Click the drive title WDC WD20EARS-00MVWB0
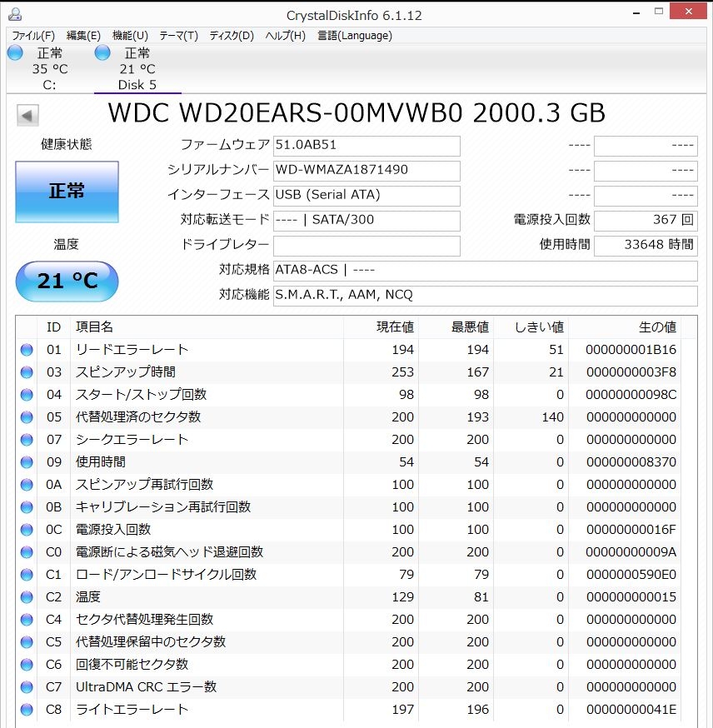The width and height of the screenshot is (713, 728). coord(356,112)
